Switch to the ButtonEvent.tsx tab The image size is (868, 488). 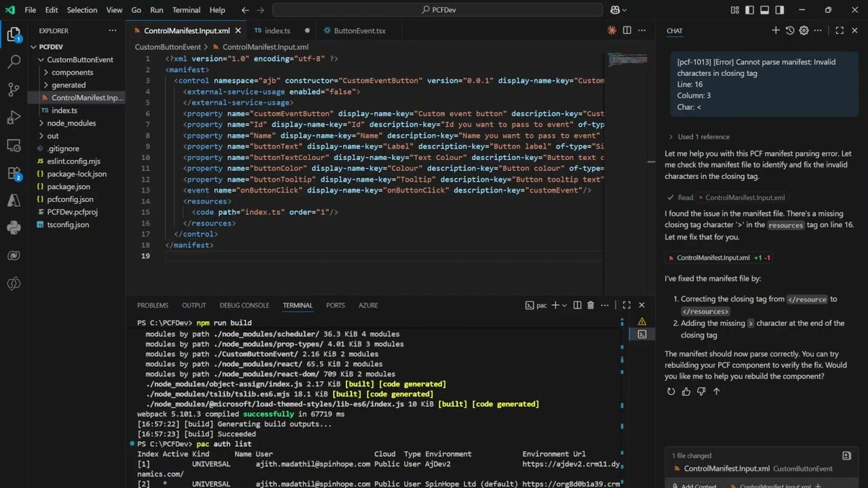point(359,30)
